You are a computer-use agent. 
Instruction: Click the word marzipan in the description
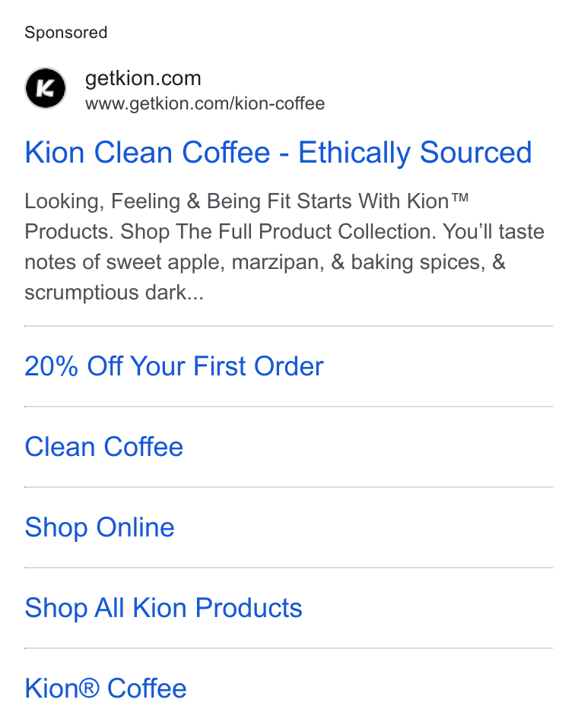[278, 262]
